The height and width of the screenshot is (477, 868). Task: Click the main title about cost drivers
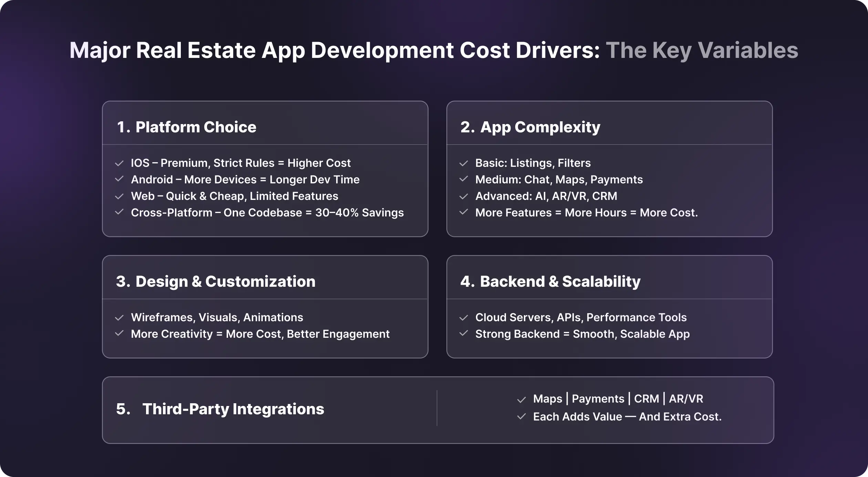coord(434,50)
